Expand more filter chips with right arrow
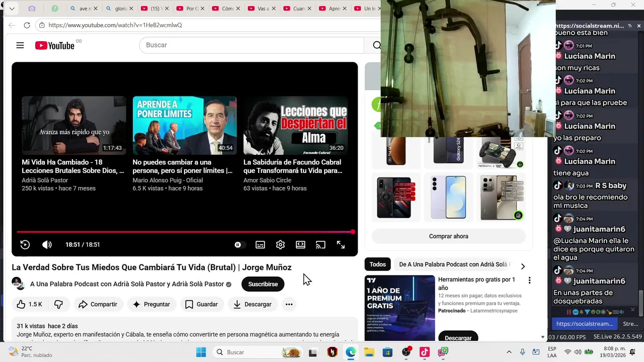 click(523, 266)
